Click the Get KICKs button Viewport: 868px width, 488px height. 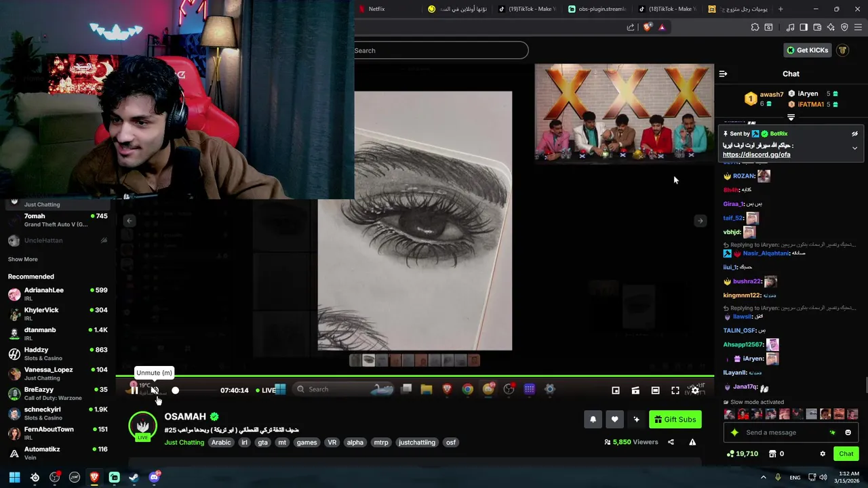point(806,50)
